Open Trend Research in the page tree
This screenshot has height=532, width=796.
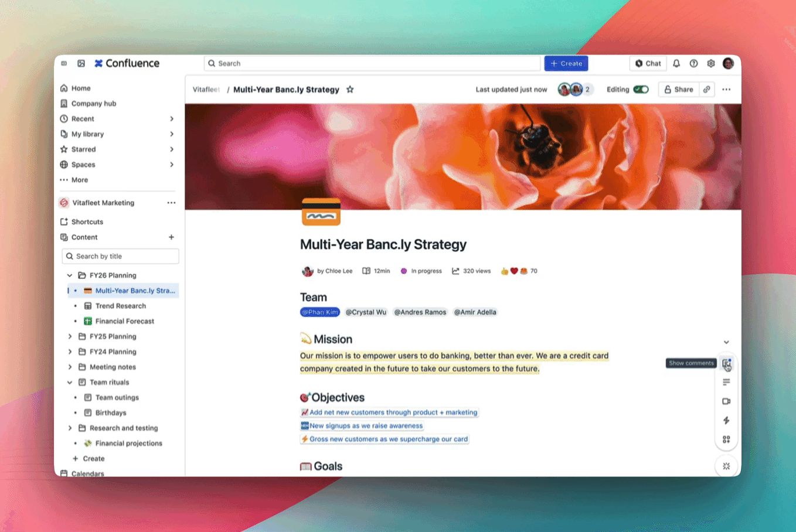pos(121,306)
